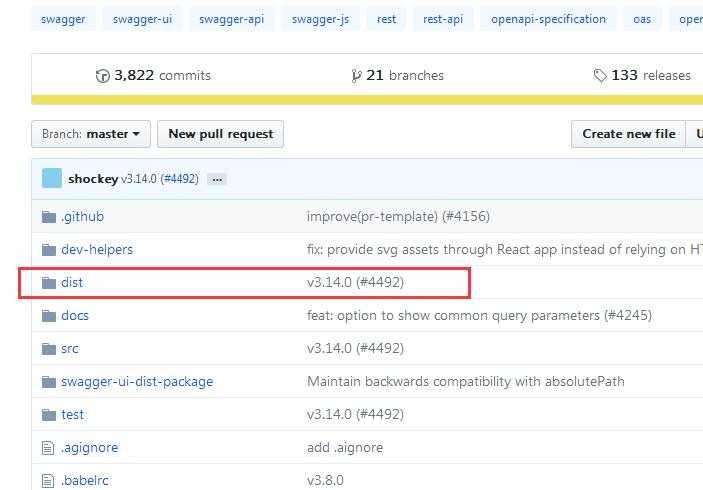The height and width of the screenshot is (490, 703).
Task: Open the swagger-api topic tag
Action: click(x=231, y=19)
